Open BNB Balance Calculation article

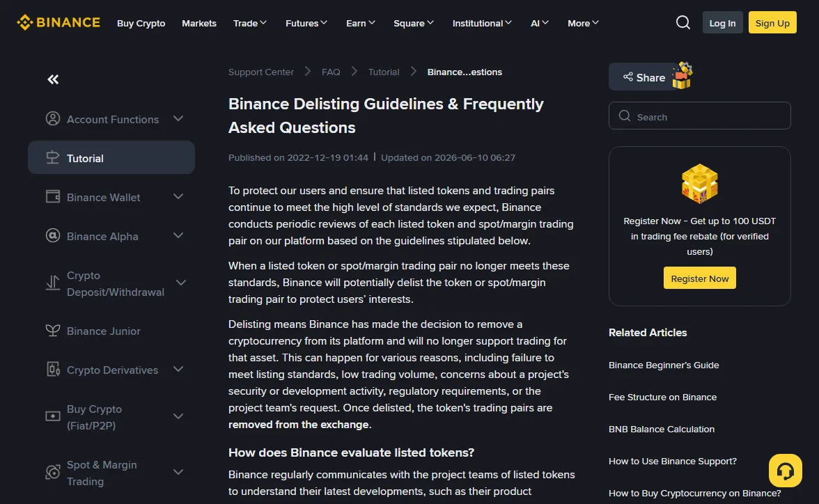point(662,429)
